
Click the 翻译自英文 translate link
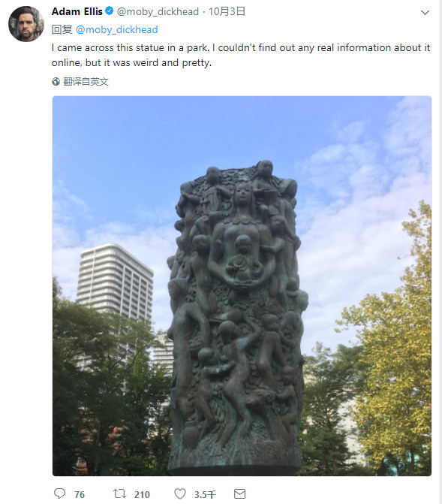click(x=86, y=82)
